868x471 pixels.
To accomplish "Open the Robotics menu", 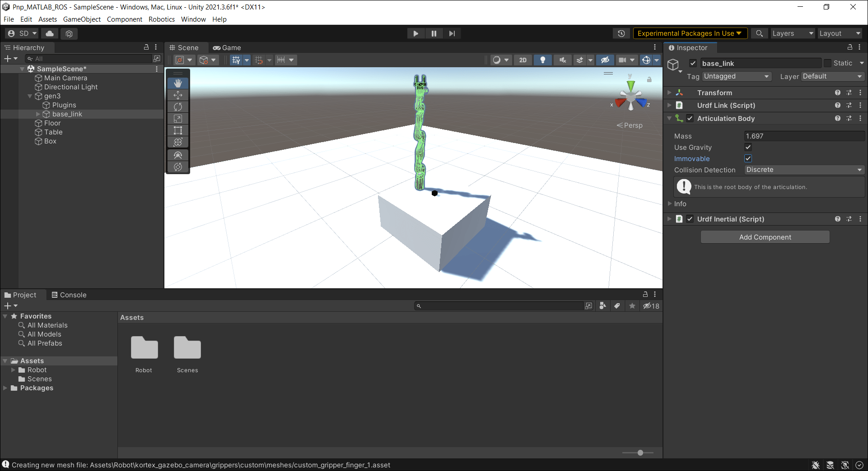I will pyautogui.click(x=161, y=19).
